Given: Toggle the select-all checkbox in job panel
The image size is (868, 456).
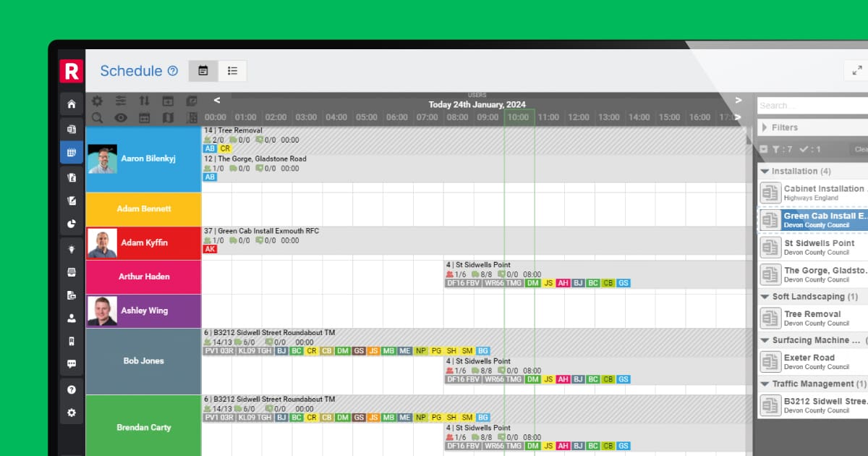Looking at the screenshot, I should click(764, 149).
